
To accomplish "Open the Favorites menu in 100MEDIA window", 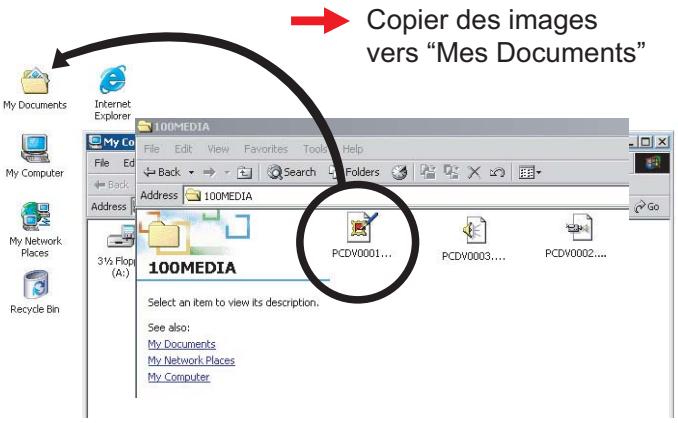I will click(x=265, y=149).
